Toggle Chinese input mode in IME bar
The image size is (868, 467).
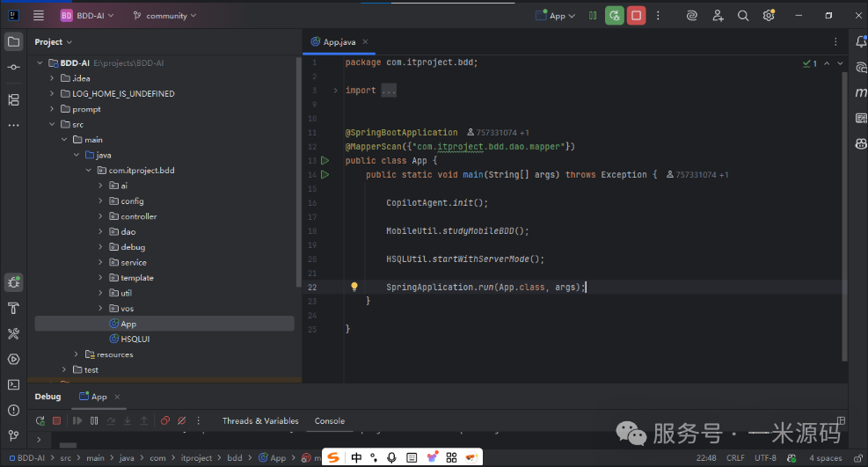coord(356,457)
